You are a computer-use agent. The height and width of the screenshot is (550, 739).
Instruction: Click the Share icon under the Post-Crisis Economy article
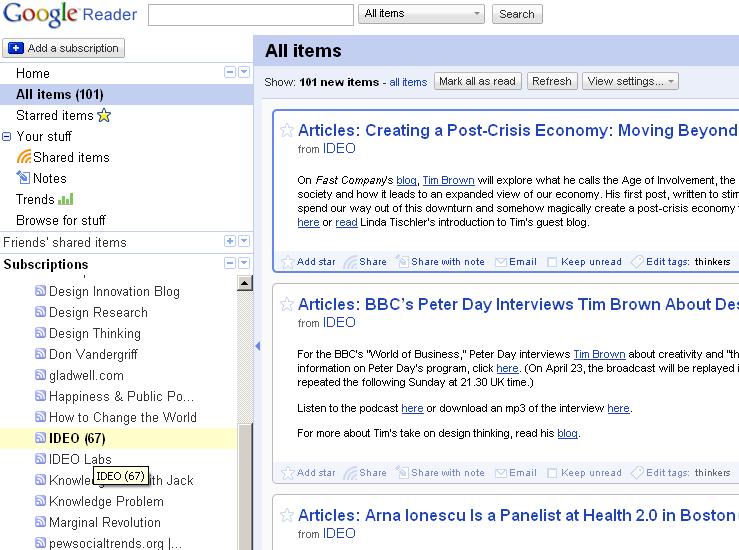[x=350, y=262]
